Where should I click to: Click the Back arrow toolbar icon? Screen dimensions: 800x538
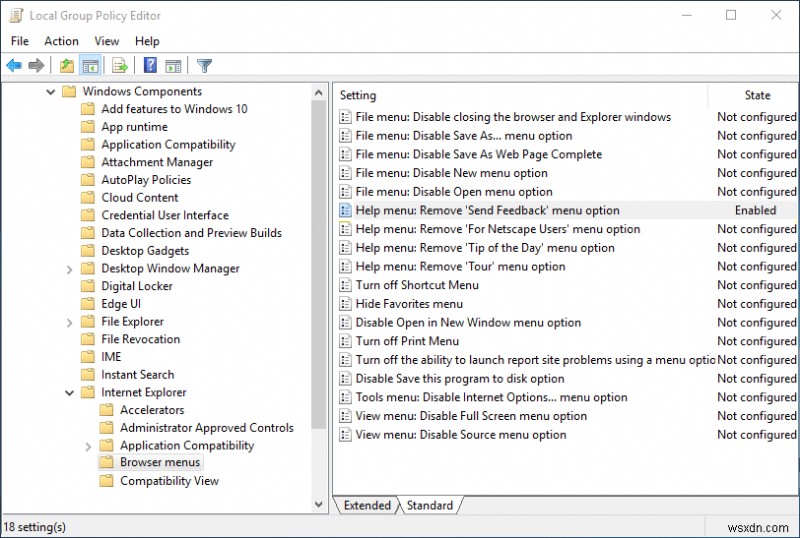click(x=14, y=65)
